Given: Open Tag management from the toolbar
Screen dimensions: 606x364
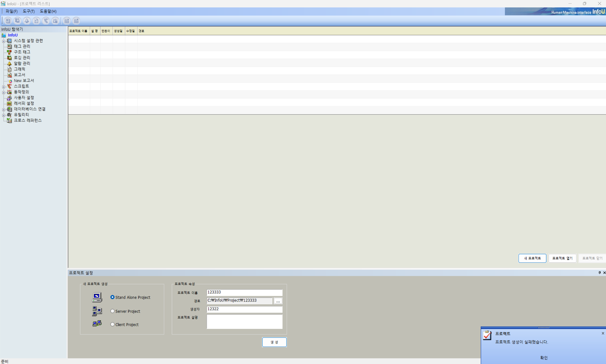Looking at the screenshot, I should coord(8,21).
